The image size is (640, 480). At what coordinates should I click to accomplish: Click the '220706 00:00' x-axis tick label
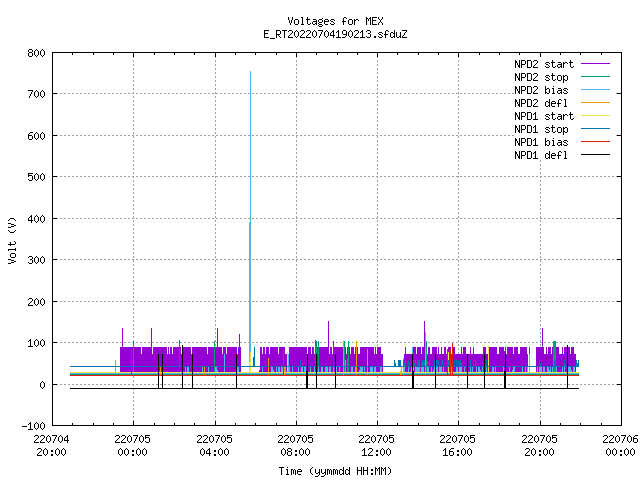pos(620,446)
